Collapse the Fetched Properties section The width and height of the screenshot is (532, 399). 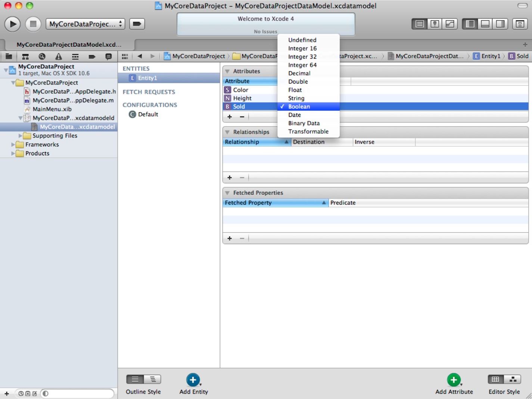227,193
